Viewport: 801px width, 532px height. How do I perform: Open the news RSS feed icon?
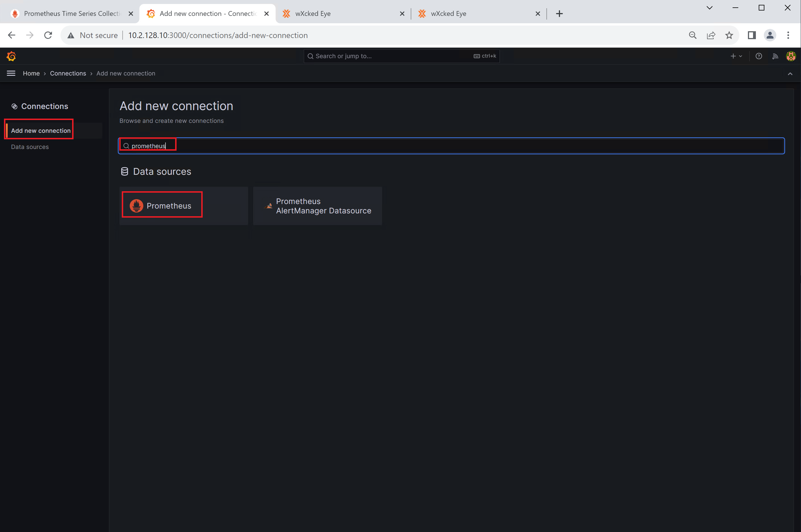(x=775, y=56)
